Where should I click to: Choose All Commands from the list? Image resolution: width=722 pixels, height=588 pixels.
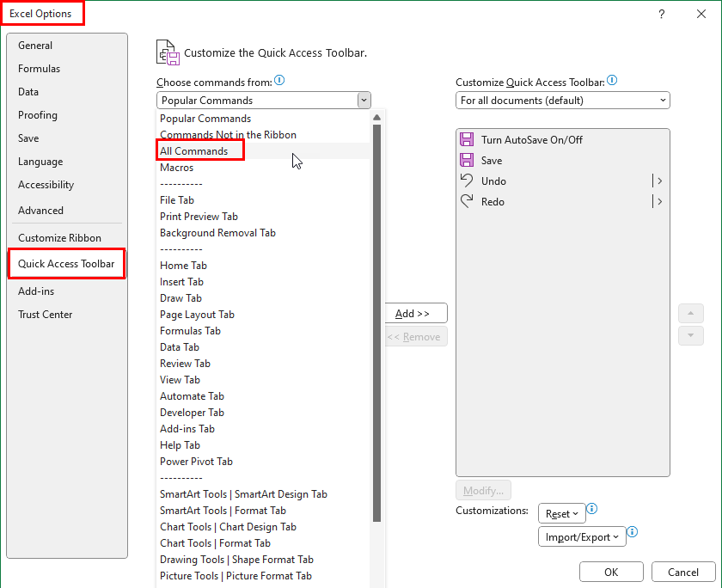263,151
